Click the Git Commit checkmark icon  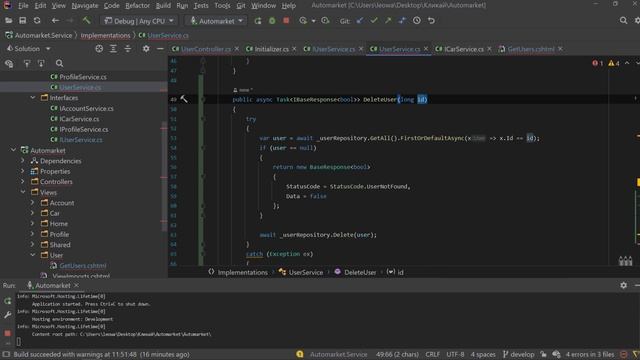pyautogui.click(x=374, y=20)
